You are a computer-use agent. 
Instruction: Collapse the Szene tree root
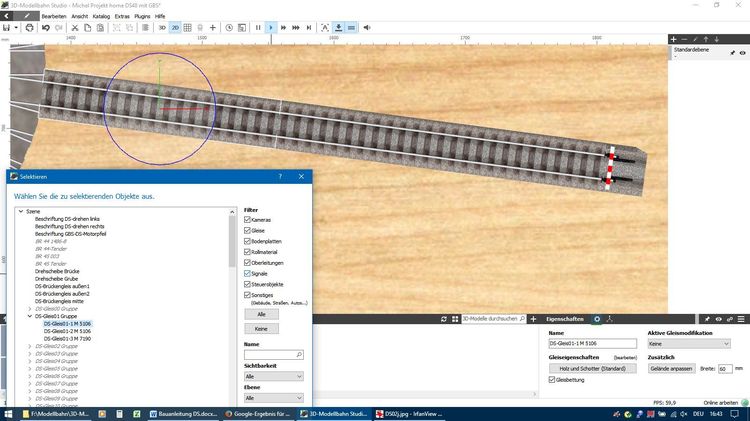click(x=21, y=211)
